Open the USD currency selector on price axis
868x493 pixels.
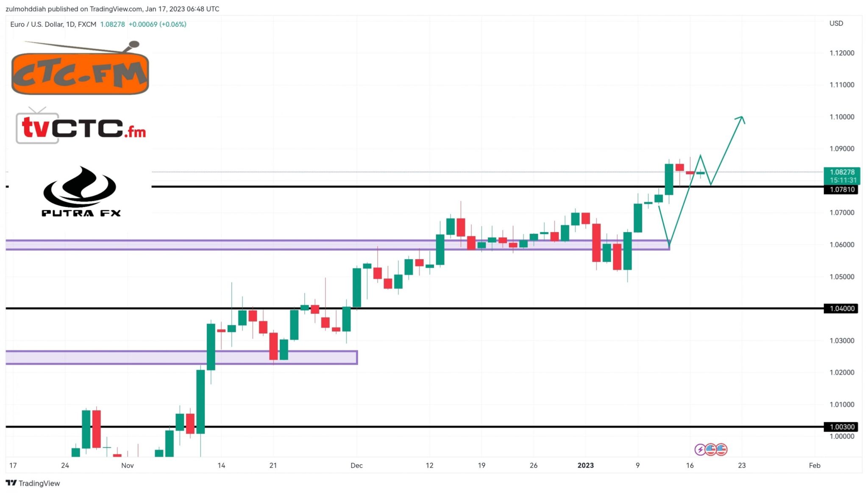point(836,23)
